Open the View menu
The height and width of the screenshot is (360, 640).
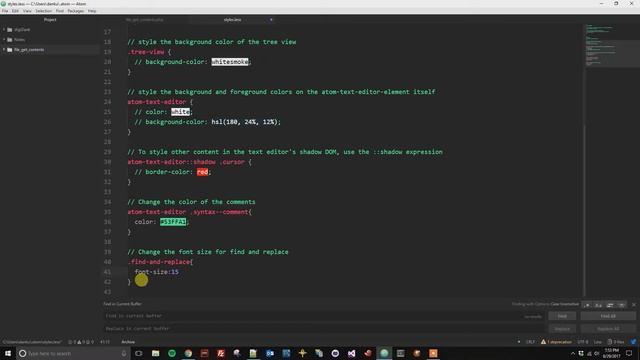pos(27,11)
